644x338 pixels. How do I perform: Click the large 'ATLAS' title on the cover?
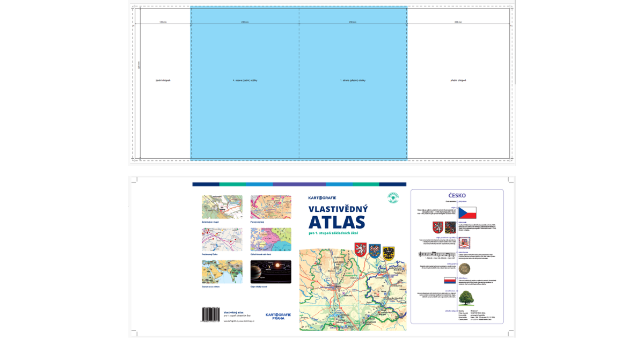point(337,222)
